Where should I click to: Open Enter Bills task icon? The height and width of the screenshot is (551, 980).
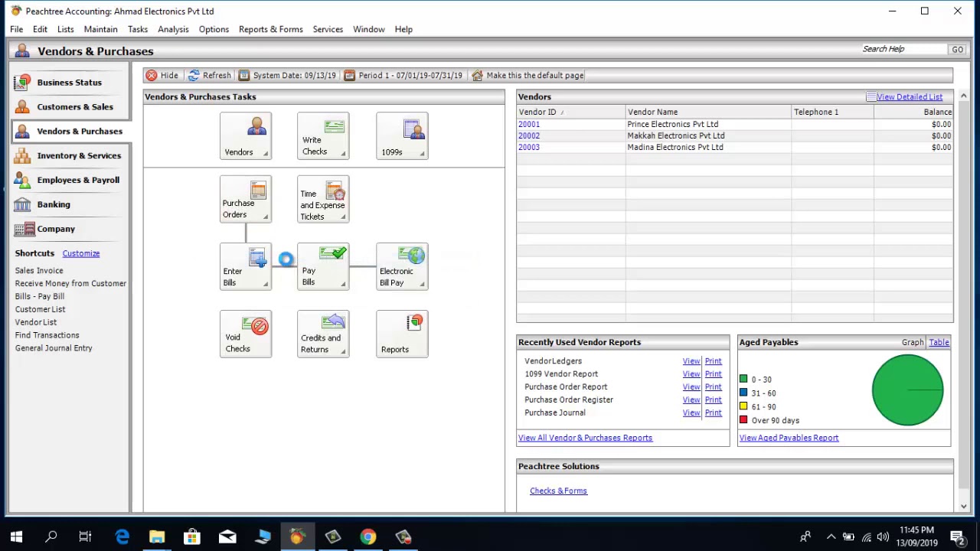click(x=245, y=266)
